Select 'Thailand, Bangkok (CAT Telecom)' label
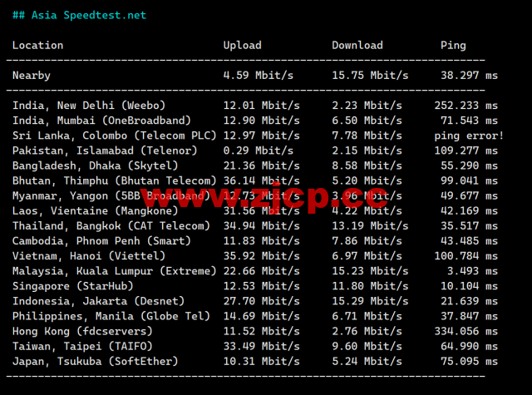This screenshot has width=532, height=395. pos(111,226)
